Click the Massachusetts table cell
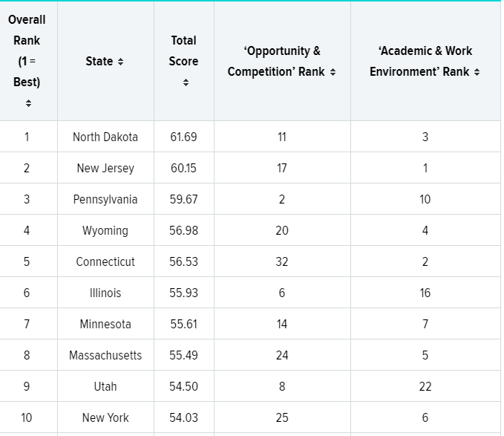This screenshot has width=504, height=436. [x=105, y=355]
